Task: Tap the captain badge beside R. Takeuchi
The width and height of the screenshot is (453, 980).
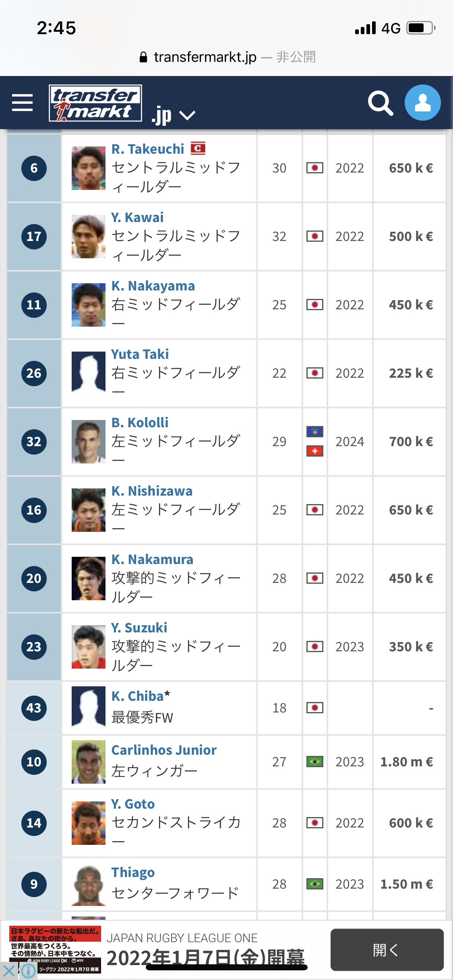Action: point(198,148)
